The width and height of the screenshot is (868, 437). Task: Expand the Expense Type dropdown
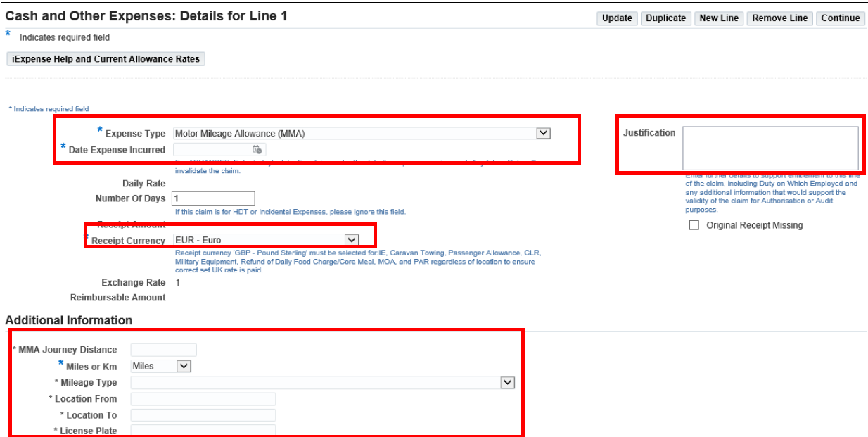pyautogui.click(x=543, y=133)
